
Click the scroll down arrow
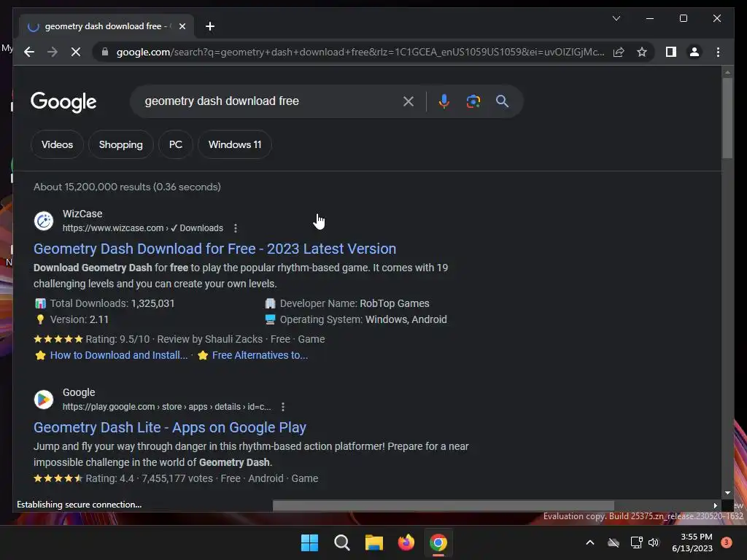point(727,493)
